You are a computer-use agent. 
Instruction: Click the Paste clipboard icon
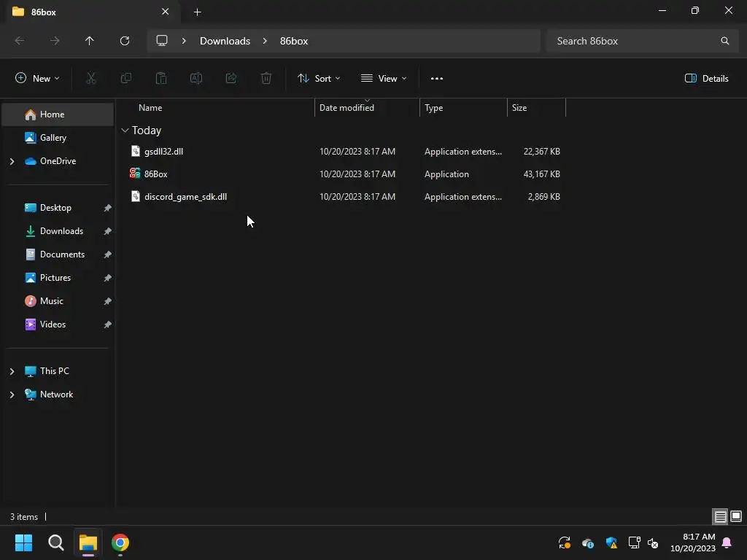click(161, 78)
